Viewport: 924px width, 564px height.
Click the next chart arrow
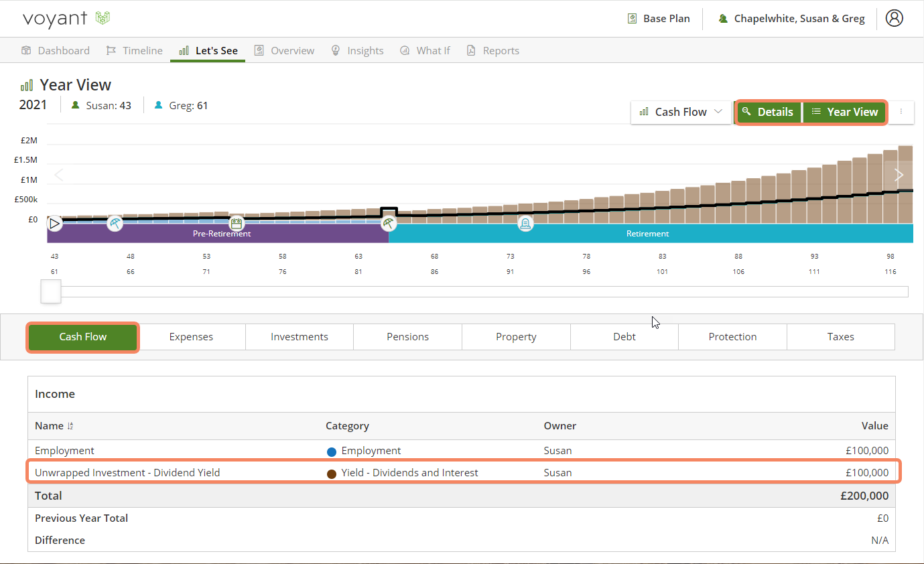click(x=899, y=175)
